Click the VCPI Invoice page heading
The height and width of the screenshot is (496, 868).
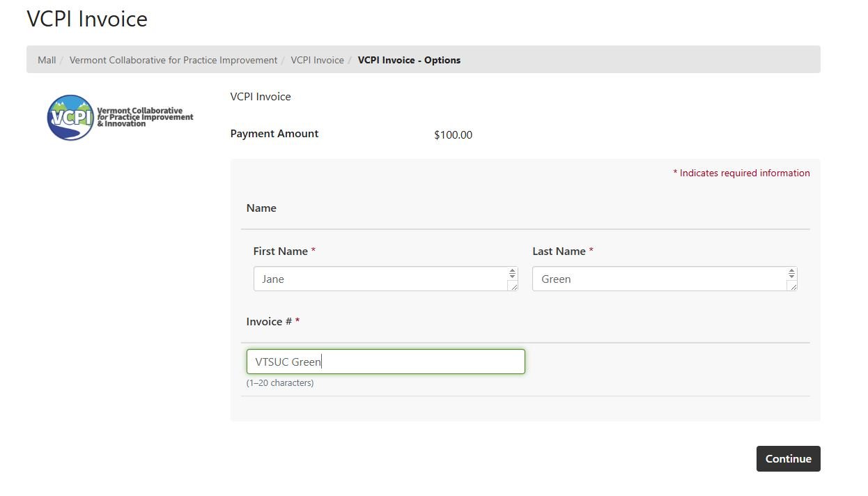(x=87, y=19)
